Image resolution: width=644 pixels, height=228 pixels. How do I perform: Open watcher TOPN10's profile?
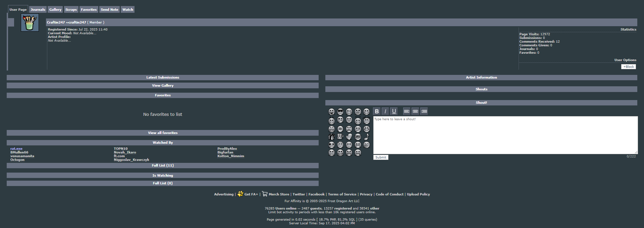point(121,148)
